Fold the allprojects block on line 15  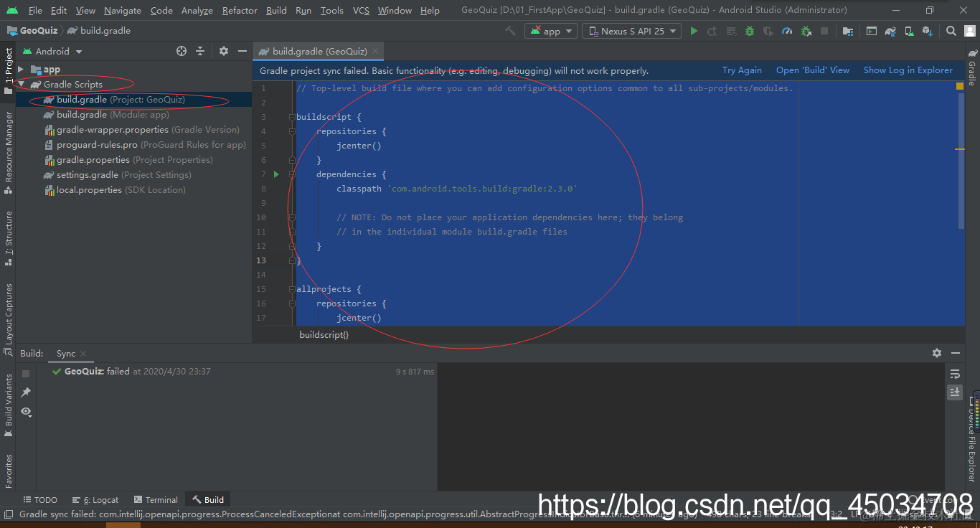coord(292,289)
